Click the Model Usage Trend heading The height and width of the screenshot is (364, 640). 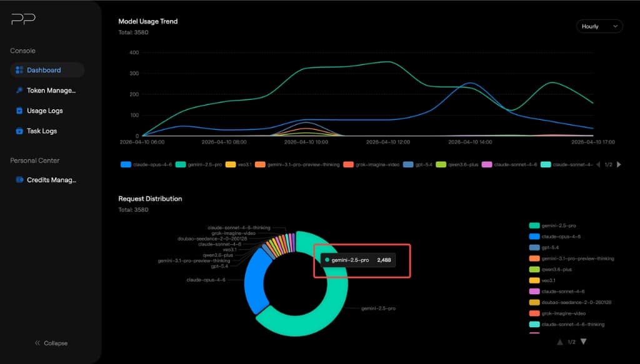coord(147,22)
